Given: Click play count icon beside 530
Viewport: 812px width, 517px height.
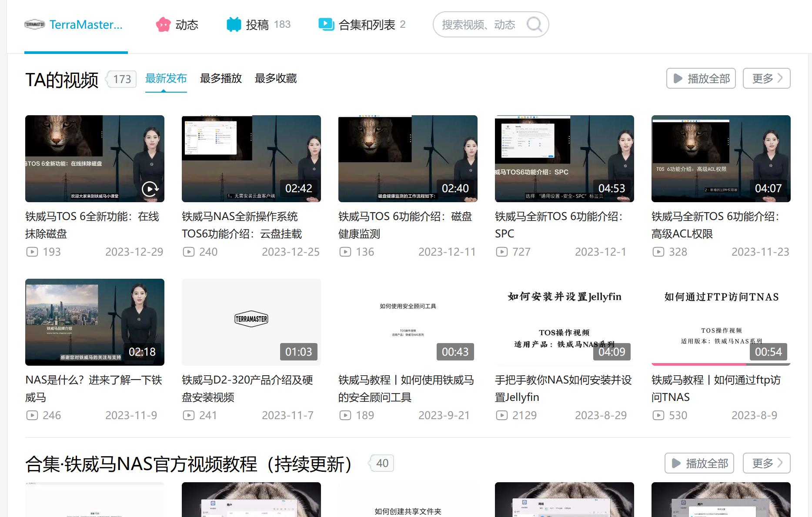Looking at the screenshot, I should tap(658, 415).
